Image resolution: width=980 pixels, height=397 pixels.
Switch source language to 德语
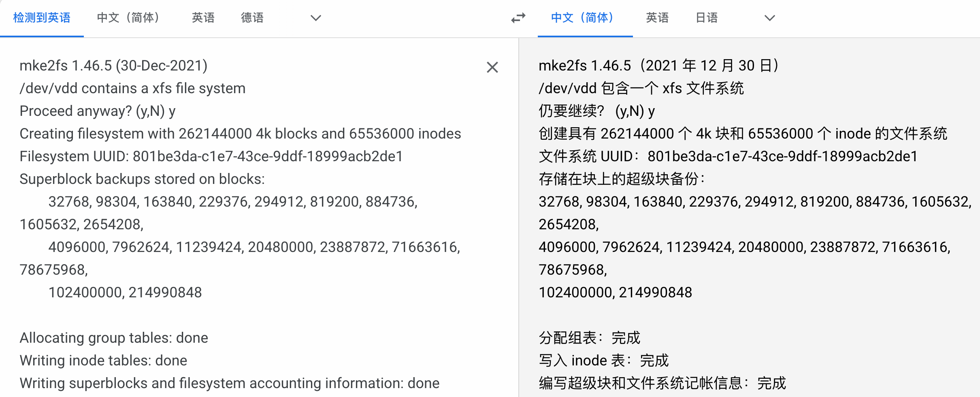pos(252,18)
